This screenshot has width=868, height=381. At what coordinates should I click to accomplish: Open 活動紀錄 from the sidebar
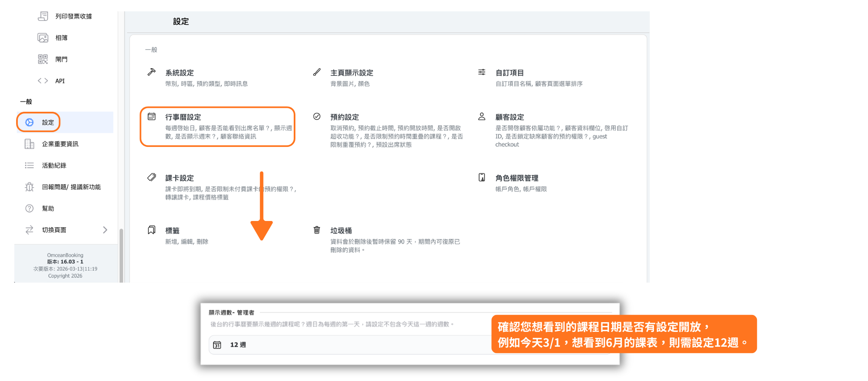pyautogui.click(x=54, y=166)
